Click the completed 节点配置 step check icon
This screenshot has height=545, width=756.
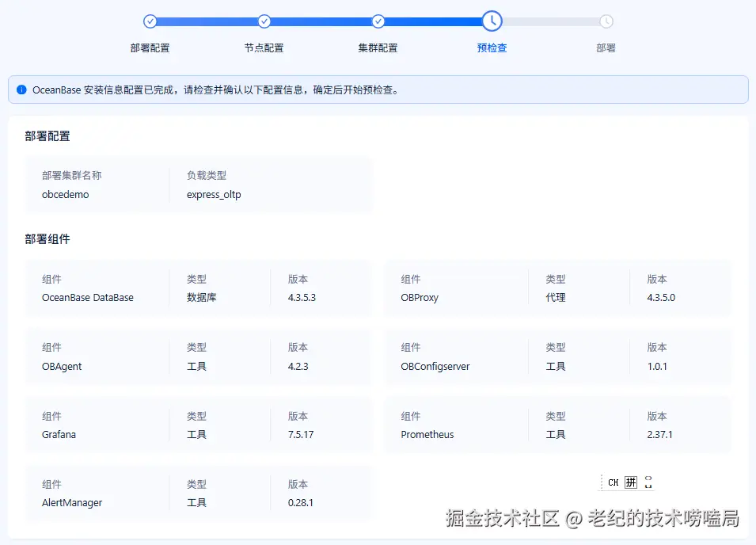[x=264, y=21]
